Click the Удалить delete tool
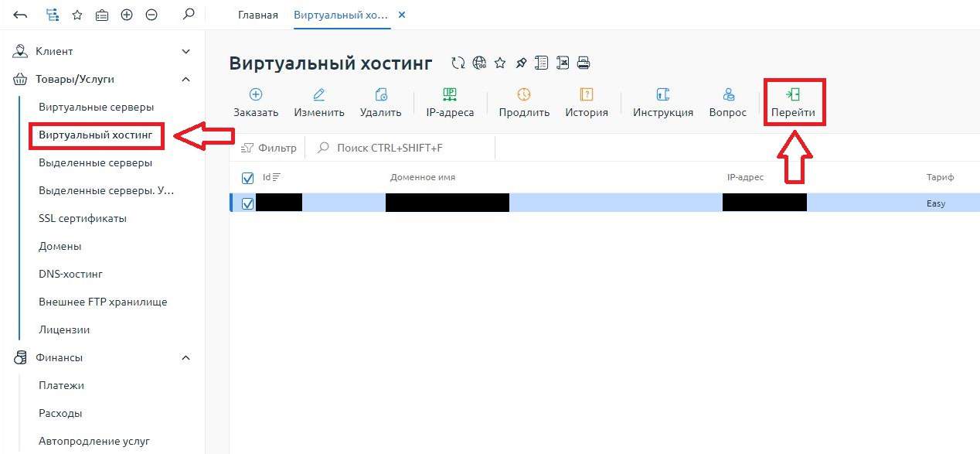 tap(380, 103)
